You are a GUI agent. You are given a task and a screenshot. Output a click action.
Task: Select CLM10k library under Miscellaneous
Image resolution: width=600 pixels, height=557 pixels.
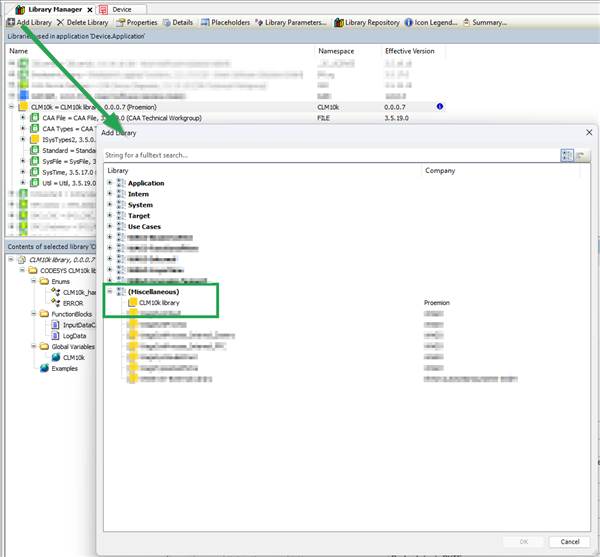click(x=159, y=302)
